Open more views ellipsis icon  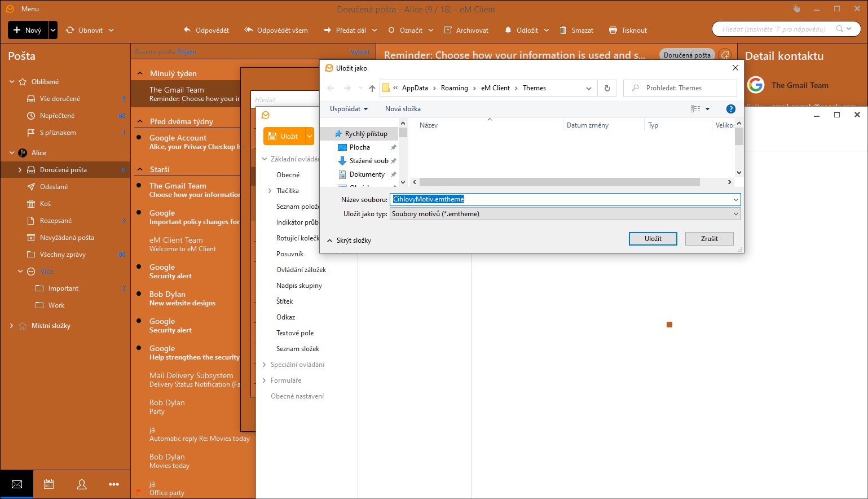114,484
